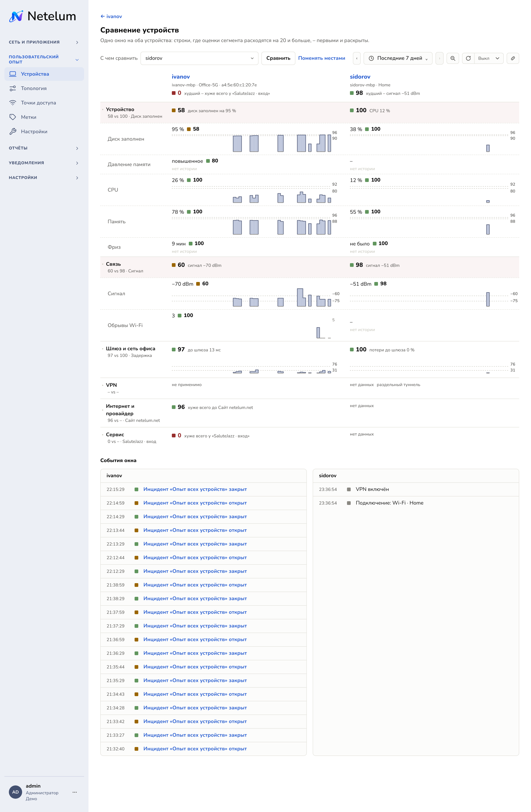This screenshot has height=812, width=531.
Task: Refresh the comparison data
Action: coord(468,58)
